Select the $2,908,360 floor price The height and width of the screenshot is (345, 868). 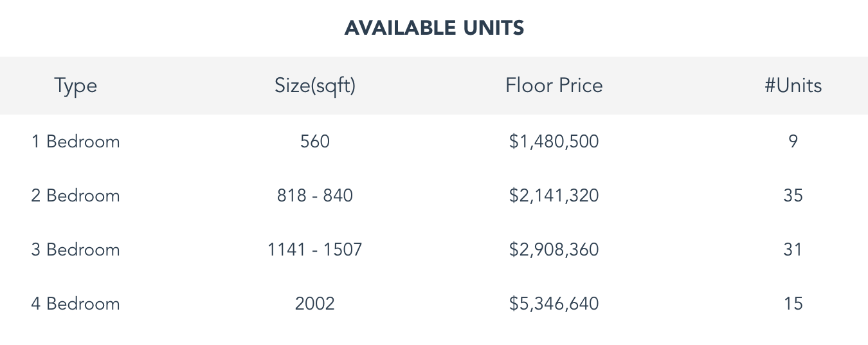point(554,250)
